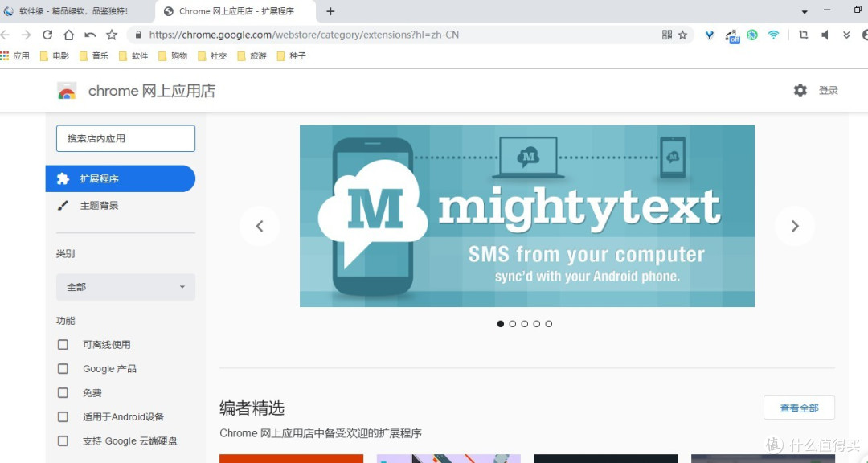The image size is (868, 463).
Task: Click 搜索店内应用 search field
Action: 125,138
